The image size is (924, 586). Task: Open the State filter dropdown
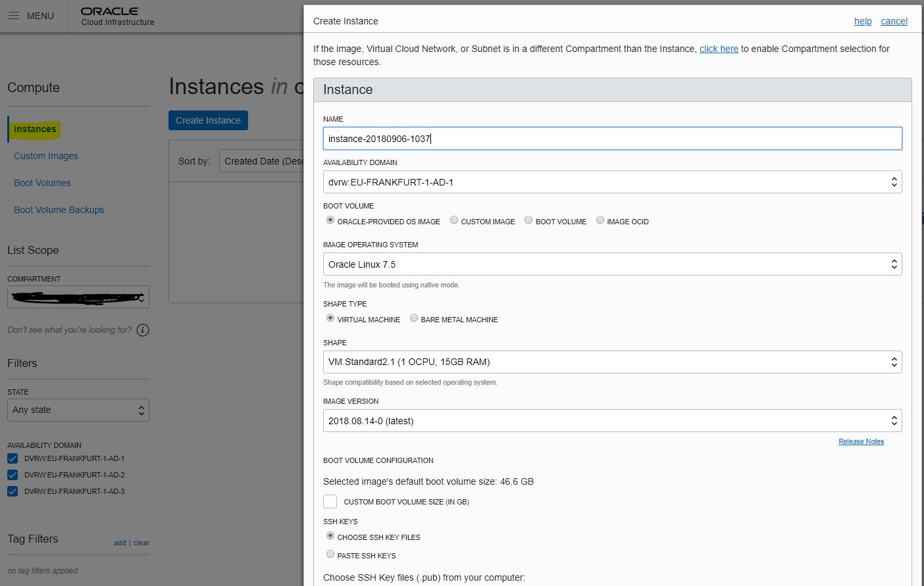point(78,410)
